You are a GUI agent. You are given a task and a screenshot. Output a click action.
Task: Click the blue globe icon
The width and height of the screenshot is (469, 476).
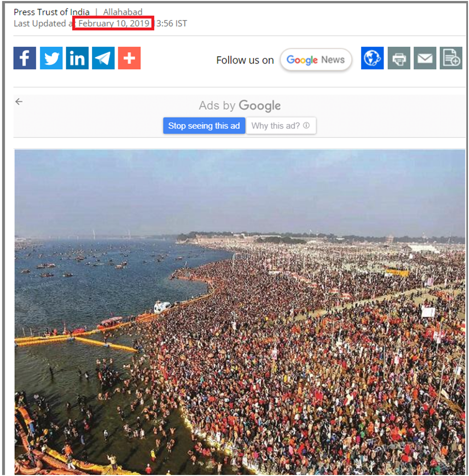(x=372, y=58)
